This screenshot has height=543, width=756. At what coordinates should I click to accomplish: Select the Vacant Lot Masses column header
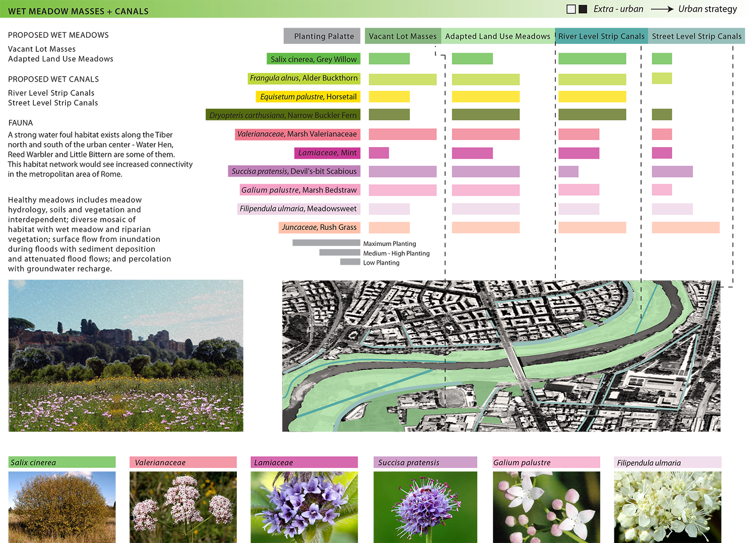(x=403, y=36)
